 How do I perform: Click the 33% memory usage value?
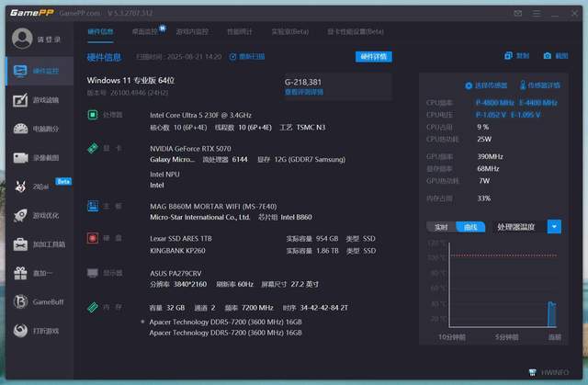484,198
